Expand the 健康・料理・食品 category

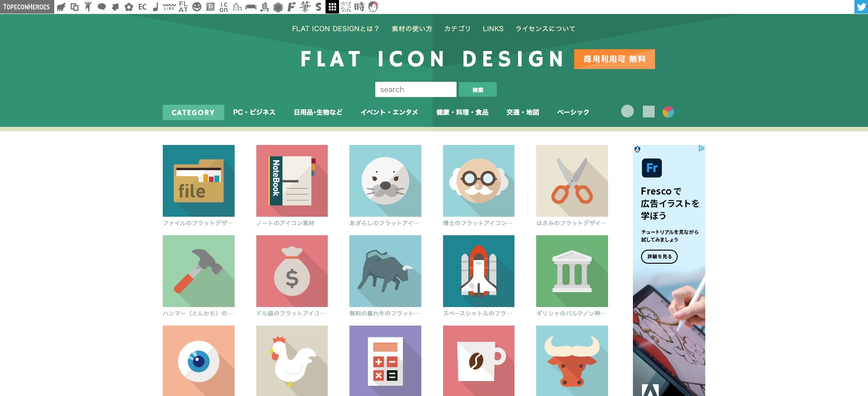[462, 112]
